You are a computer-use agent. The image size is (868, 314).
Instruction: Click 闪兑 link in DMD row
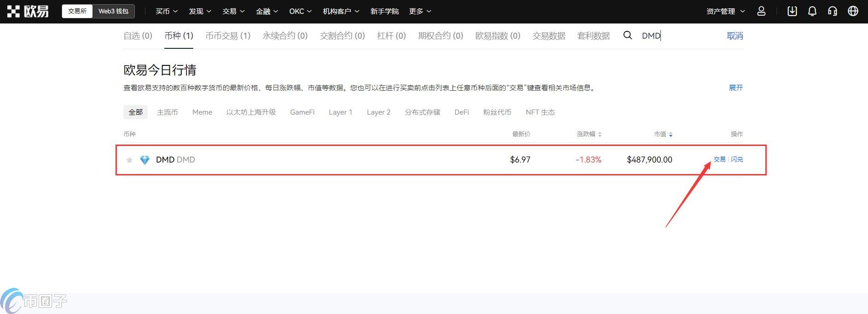click(x=737, y=159)
